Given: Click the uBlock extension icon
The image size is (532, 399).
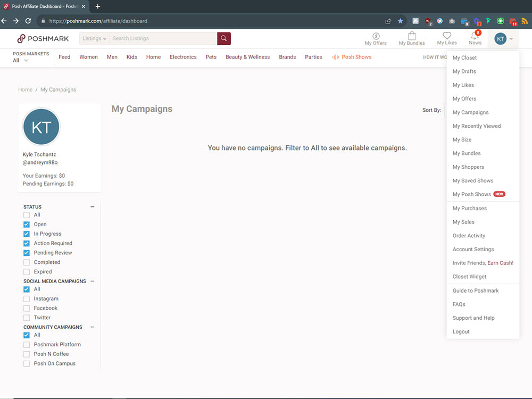Looking at the screenshot, I should (428, 21).
